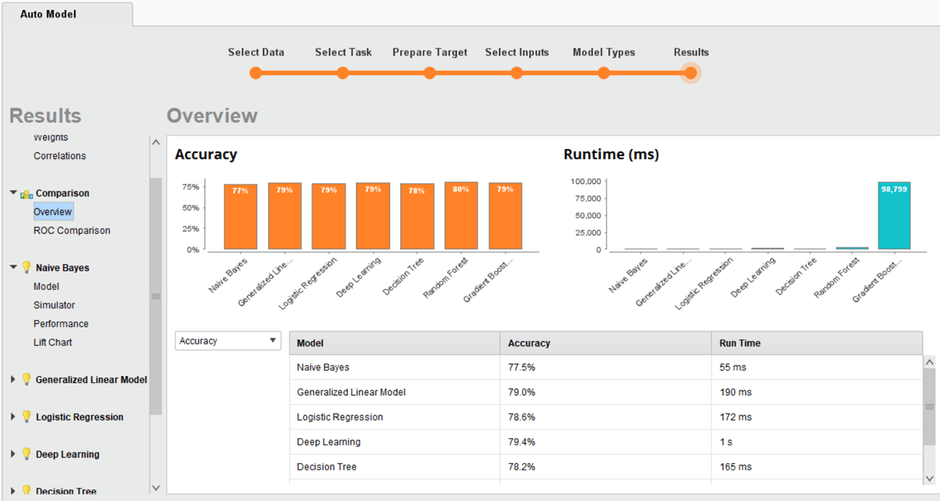Go to the Select Data step circle
The width and height of the screenshot is (940, 501).
pyautogui.click(x=256, y=72)
